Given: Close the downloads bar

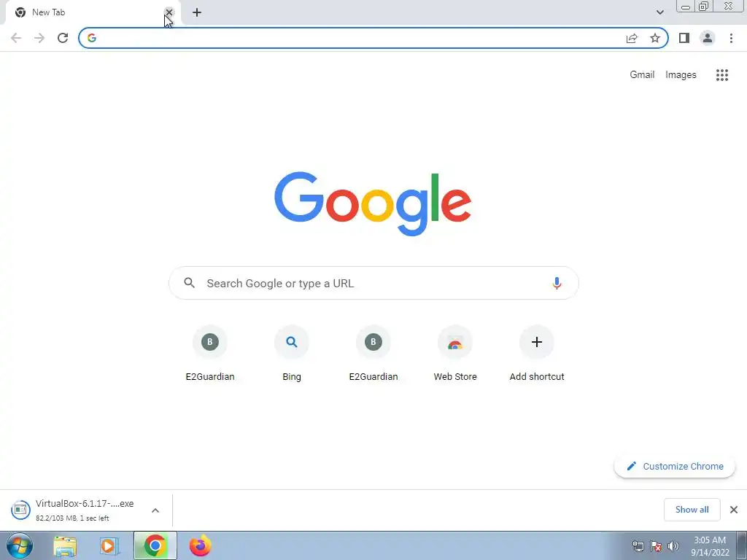Looking at the screenshot, I should click(x=734, y=510).
